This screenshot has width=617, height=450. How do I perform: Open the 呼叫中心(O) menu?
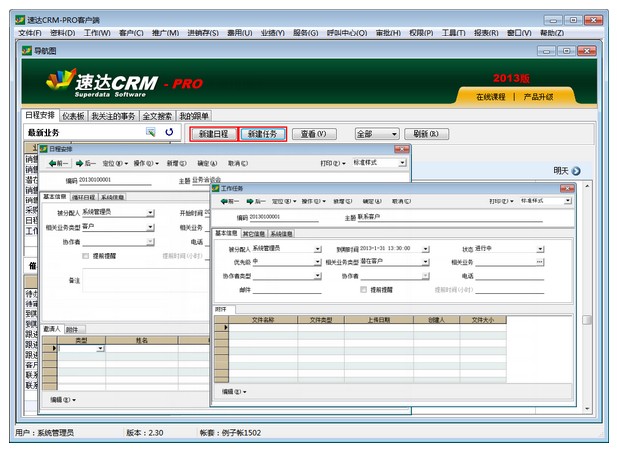click(347, 33)
